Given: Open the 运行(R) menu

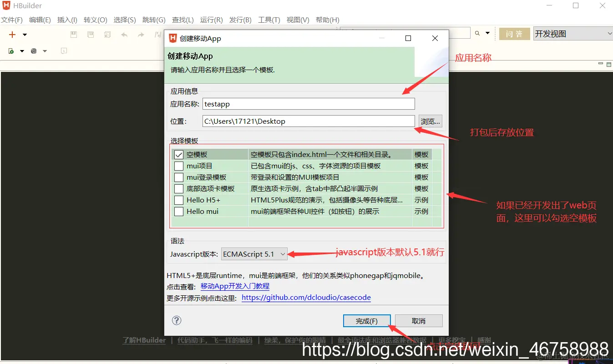Looking at the screenshot, I should pos(211,20).
